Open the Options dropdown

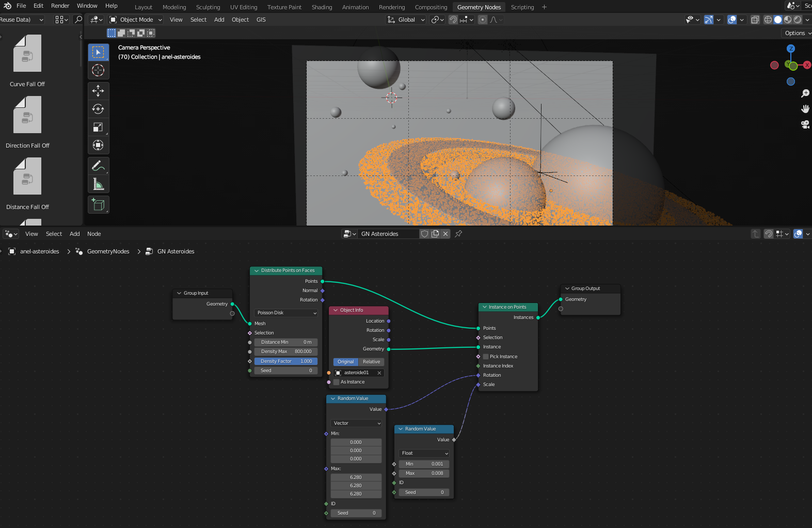click(x=797, y=33)
